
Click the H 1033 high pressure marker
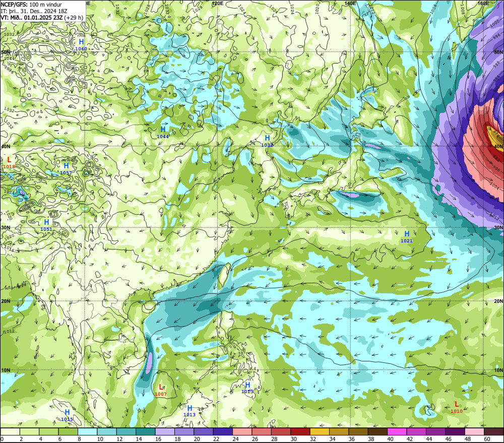(267, 141)
